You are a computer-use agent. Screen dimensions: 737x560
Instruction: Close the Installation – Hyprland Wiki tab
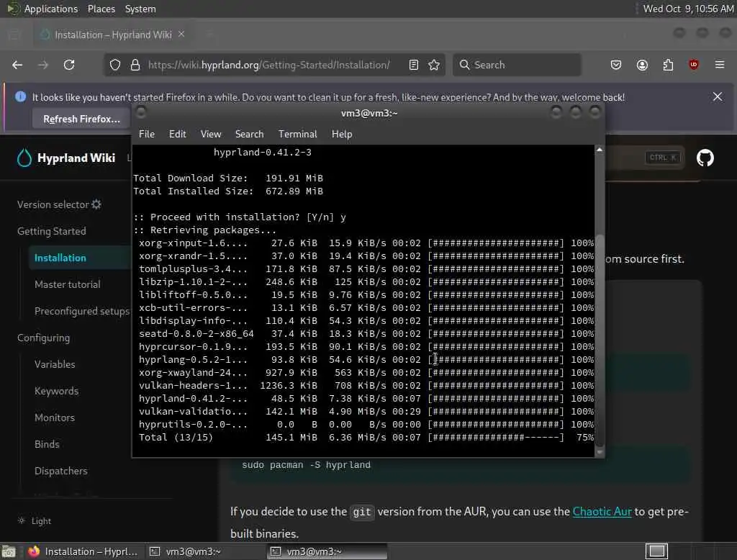coord(181,35)
